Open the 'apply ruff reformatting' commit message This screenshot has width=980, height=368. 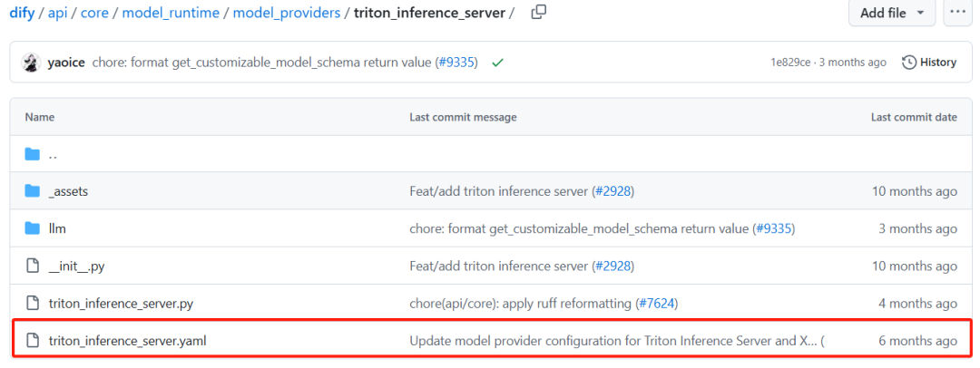pos(520,305)
